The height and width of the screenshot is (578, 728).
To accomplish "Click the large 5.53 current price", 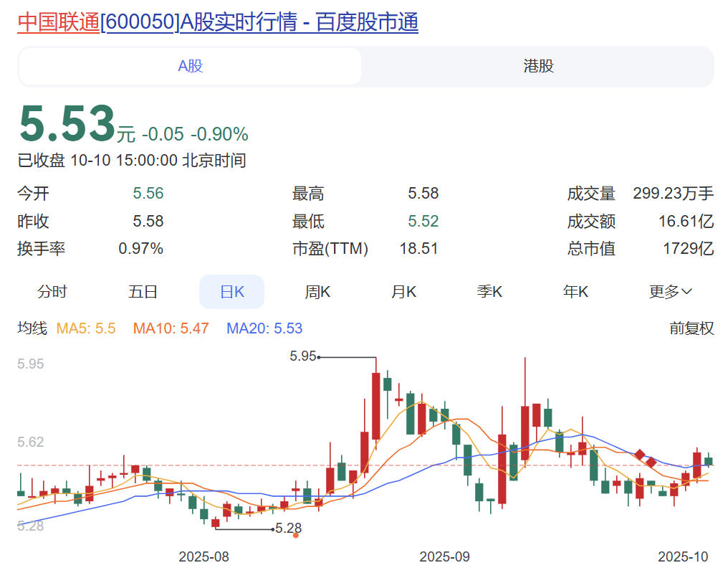I will (67, 123).
